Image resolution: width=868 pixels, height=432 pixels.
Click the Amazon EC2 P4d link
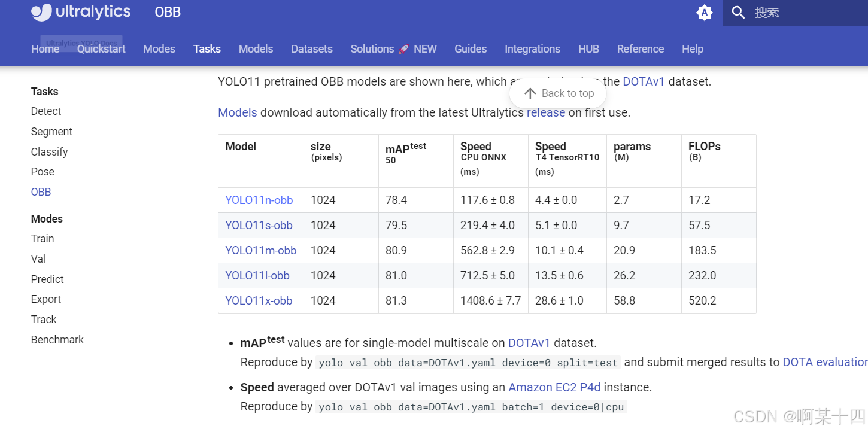click(x=554, y=388)
